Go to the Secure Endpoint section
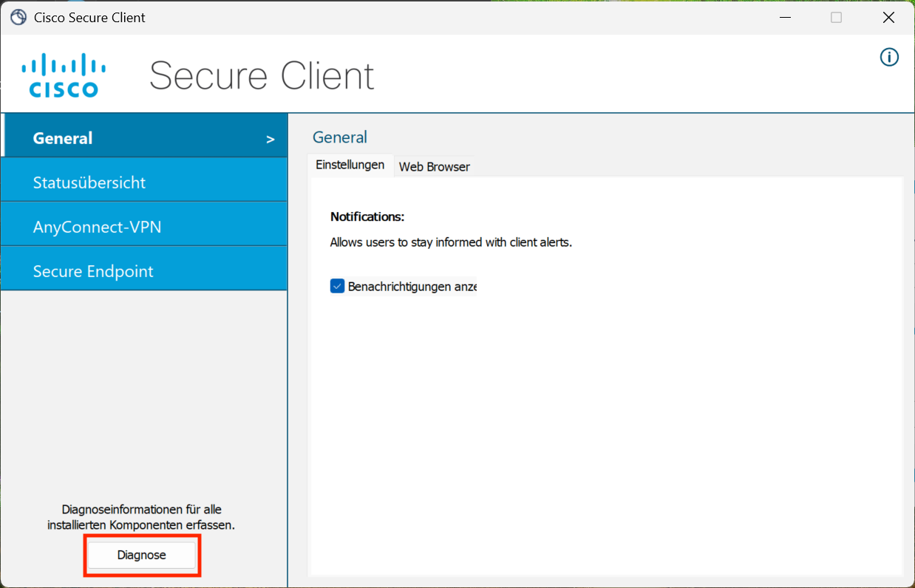The image size is (915, 588). tap(93, 271)
